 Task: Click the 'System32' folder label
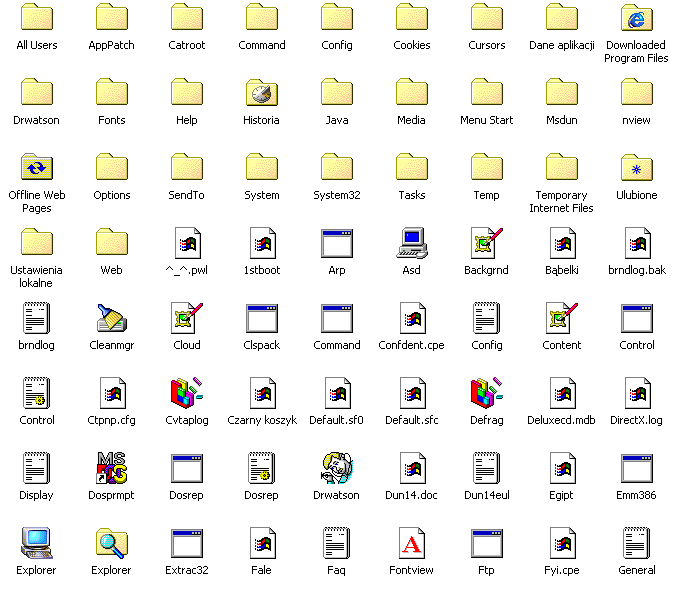click(337, 195)
